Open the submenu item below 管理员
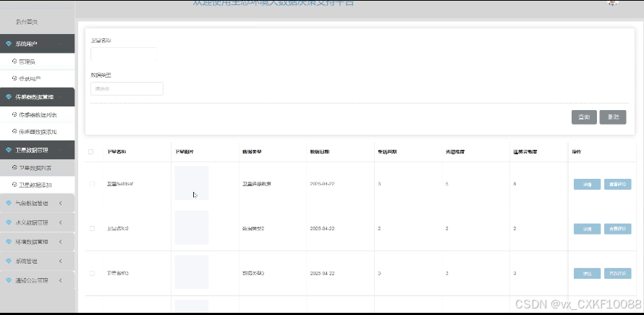The height and width of the screenshot is (315, 644). click(38, 78)
